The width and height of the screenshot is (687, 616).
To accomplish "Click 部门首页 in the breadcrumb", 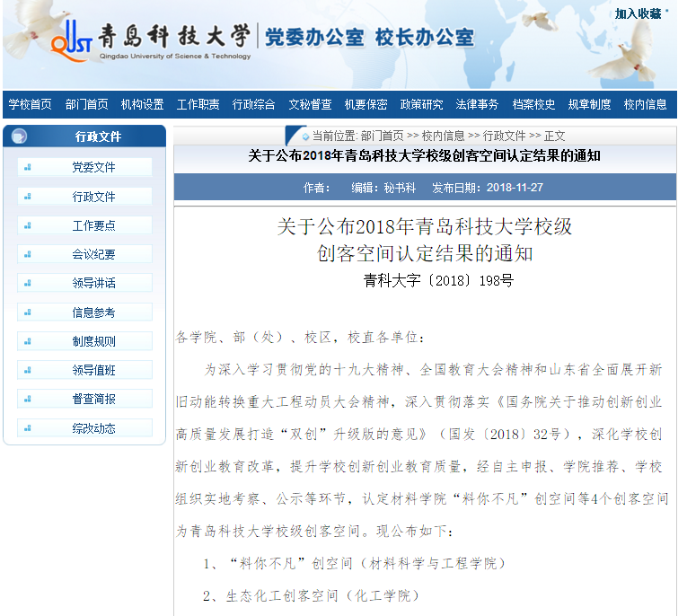I will click(x=382, y=136).
